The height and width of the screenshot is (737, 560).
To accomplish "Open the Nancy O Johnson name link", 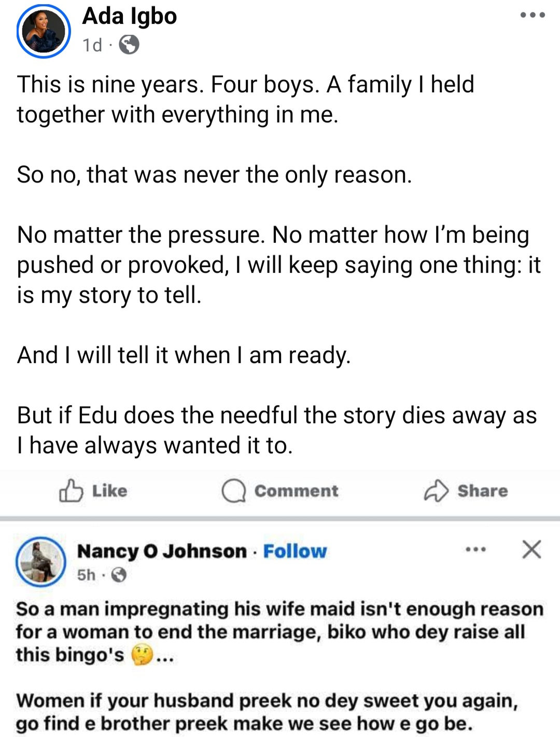I will [x=162, y=551].
